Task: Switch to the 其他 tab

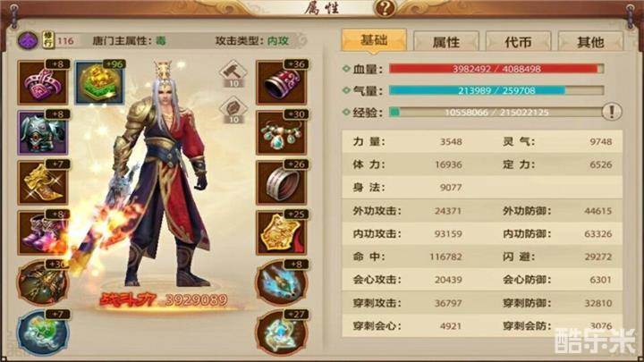Action: point(590,42)
